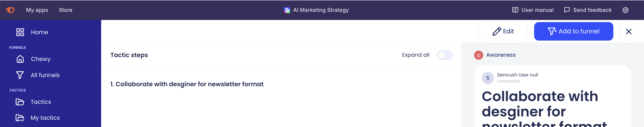Viewport: 644px width, 127px height.
Task: Close the tactic details panel
Action: [x=628, y=31]
